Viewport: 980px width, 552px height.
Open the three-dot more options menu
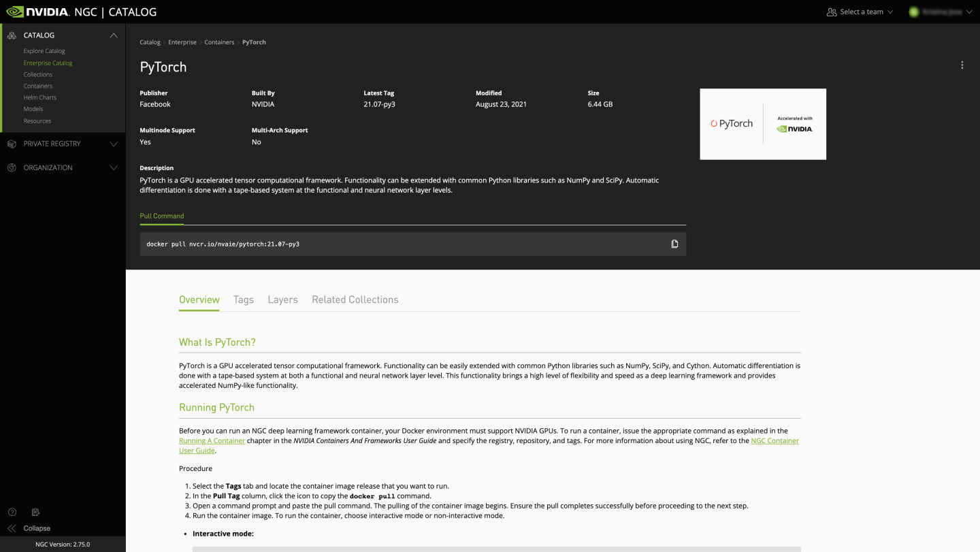tap(962, 65)
